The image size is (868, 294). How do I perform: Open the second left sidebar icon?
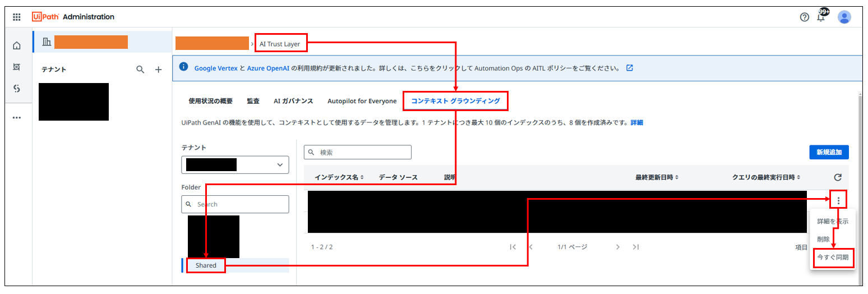pyautogui.click(x=17, y=67)
